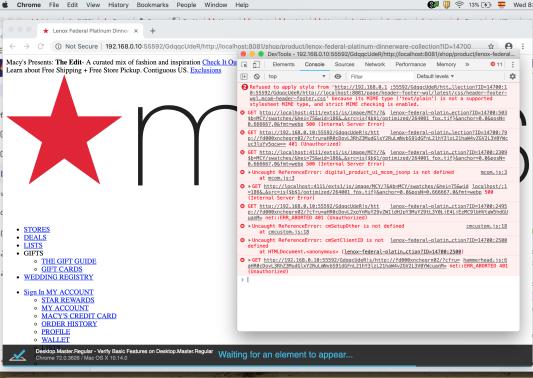Expand the cmSetupOther ReferenceError

tap(250, 226)
